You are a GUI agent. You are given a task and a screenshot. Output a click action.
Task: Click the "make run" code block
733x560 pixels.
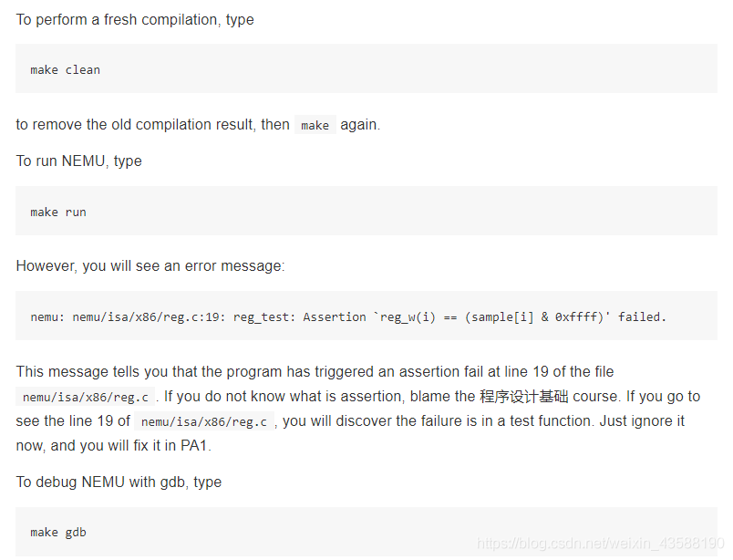click(58, 212)
